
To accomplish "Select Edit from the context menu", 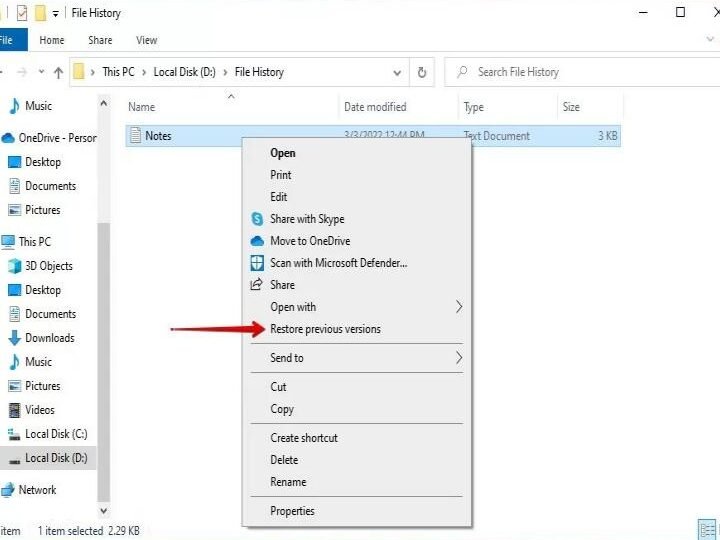I will (x=357, y=197).
